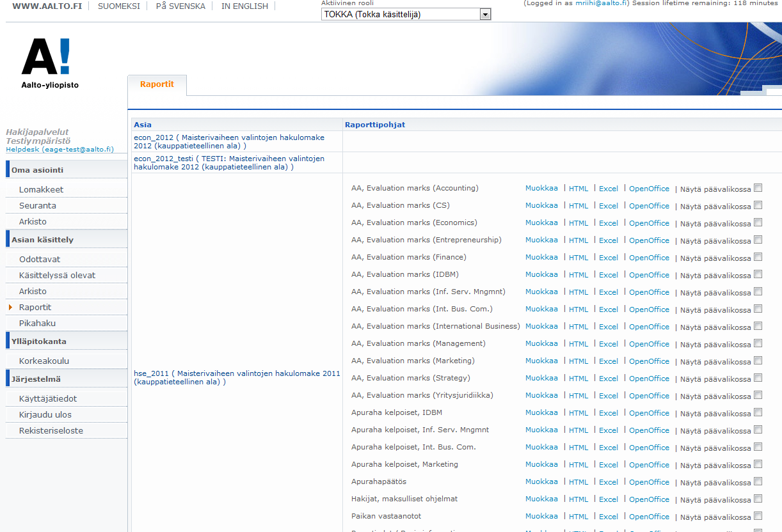
Task: Select Raportit in the sidebar
Action: [x=35, y=307]
